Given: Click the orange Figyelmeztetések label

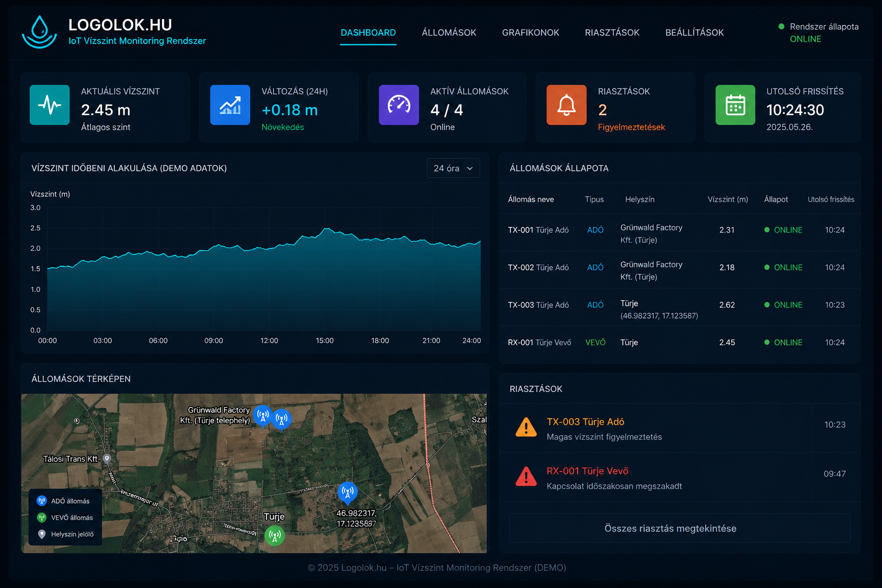Looking at the screenshot, I should [631, 127].
